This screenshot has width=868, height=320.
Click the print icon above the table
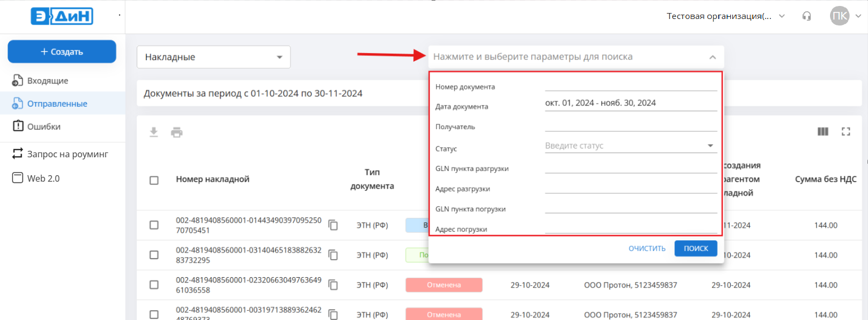(177, 132)
